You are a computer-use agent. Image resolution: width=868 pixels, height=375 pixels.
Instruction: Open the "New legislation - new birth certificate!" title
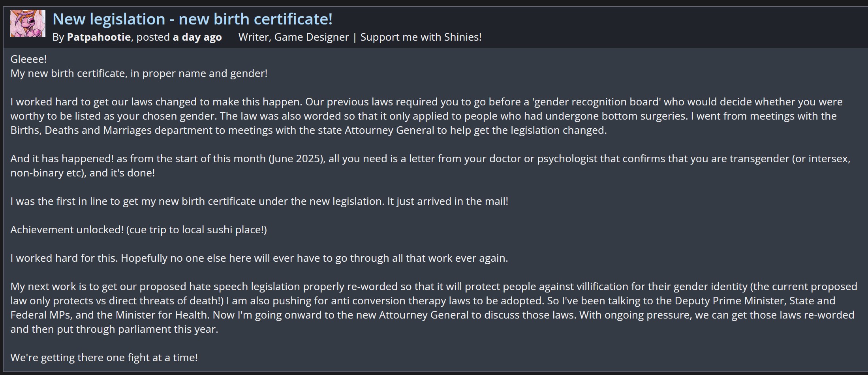[192, 19]
